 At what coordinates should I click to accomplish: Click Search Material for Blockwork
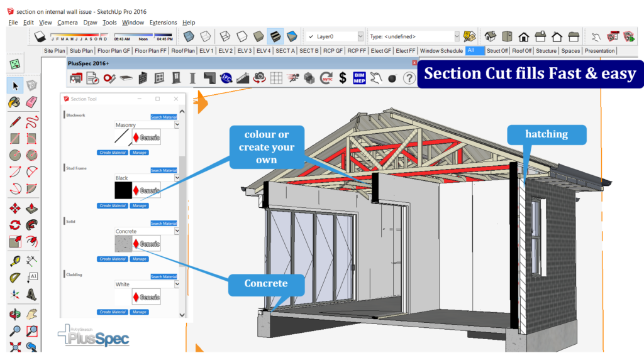click(x=164, y=117)
